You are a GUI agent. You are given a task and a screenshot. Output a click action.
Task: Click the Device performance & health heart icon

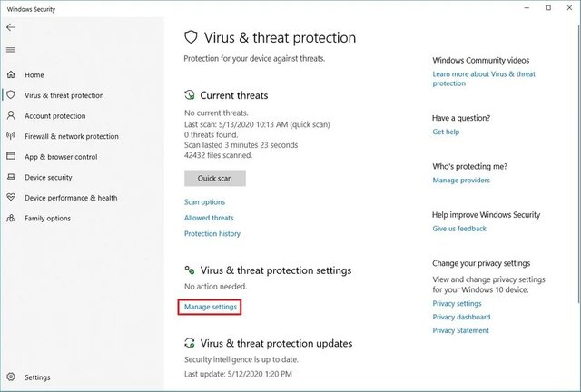pos(11,198)
